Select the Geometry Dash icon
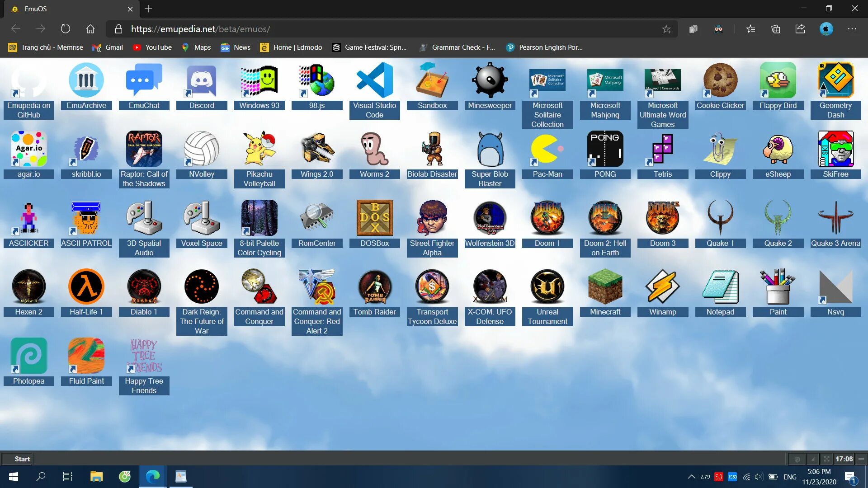 835,90
